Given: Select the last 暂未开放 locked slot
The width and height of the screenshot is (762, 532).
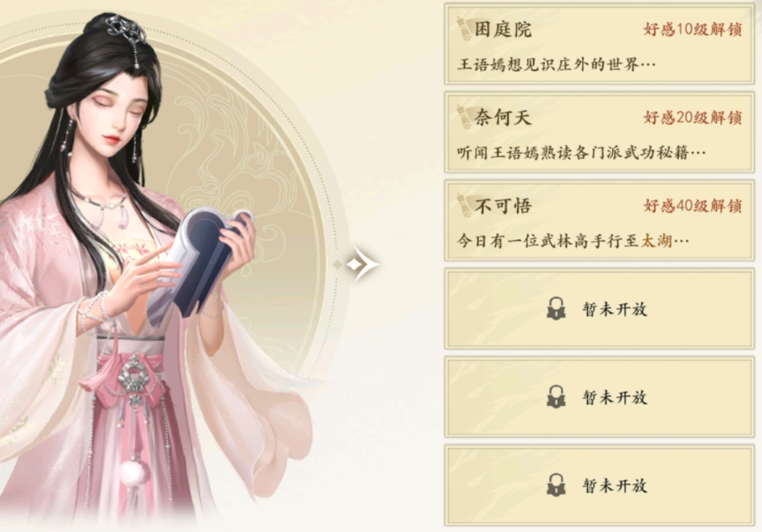Looking at the screenshot, I should 599,486.
